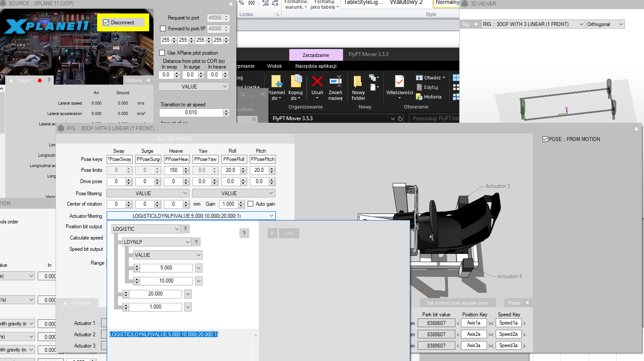
Task: Open Widok tab in Explorer
Action: [x=275, y=66]
